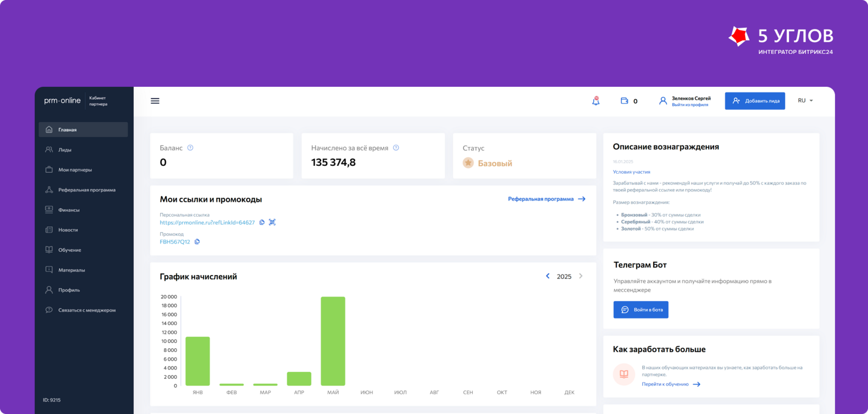This screenshot has height=414, width=868.
Task: Click the ЯНВ bar in the chart
Action: click(x=197, y=361)
